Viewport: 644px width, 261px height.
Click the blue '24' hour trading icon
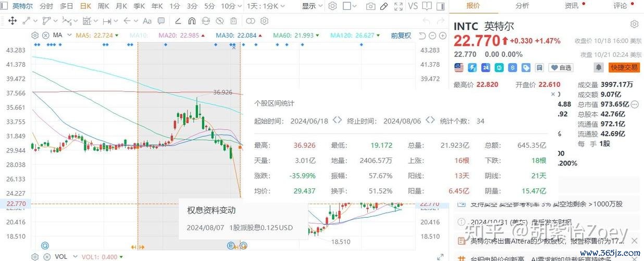[x=486, y=68]
